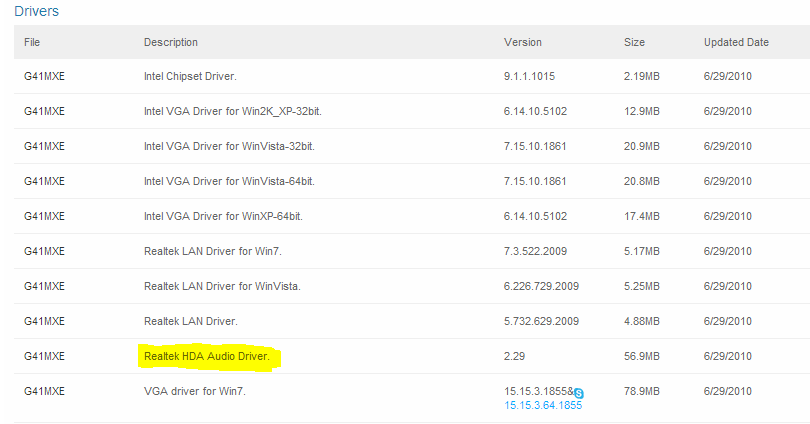This screenshot has width=810, height=424.
Task: Click the Updated Date column header
Action: [x=736, y=42]
